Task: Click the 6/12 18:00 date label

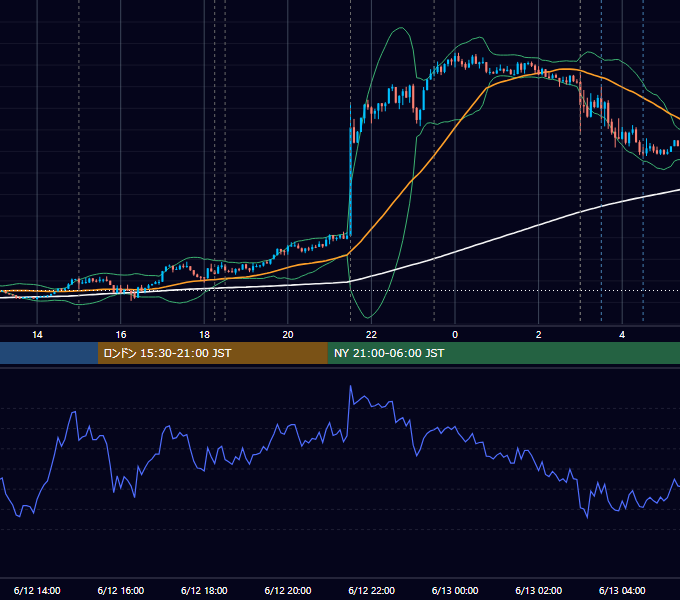Action: (x=204, y=590)
